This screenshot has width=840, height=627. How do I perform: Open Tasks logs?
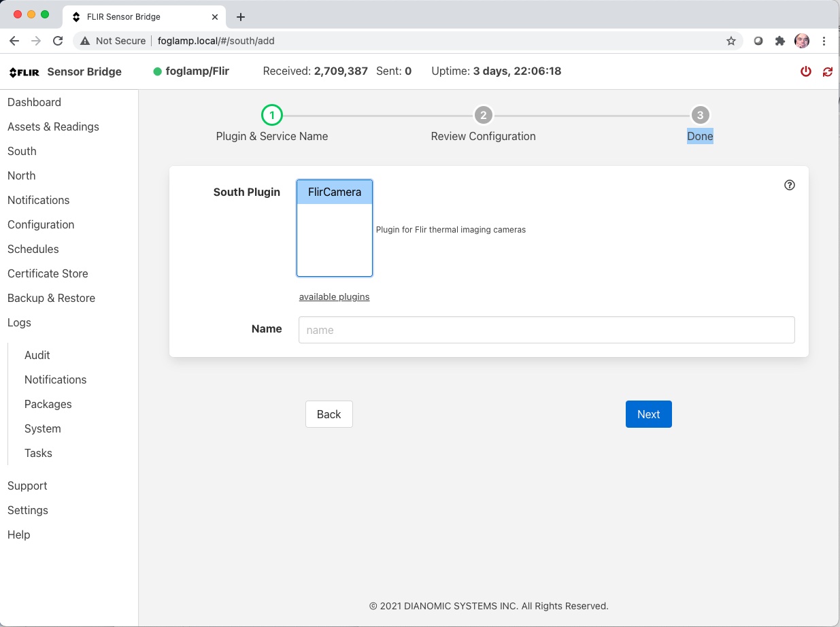38,453
